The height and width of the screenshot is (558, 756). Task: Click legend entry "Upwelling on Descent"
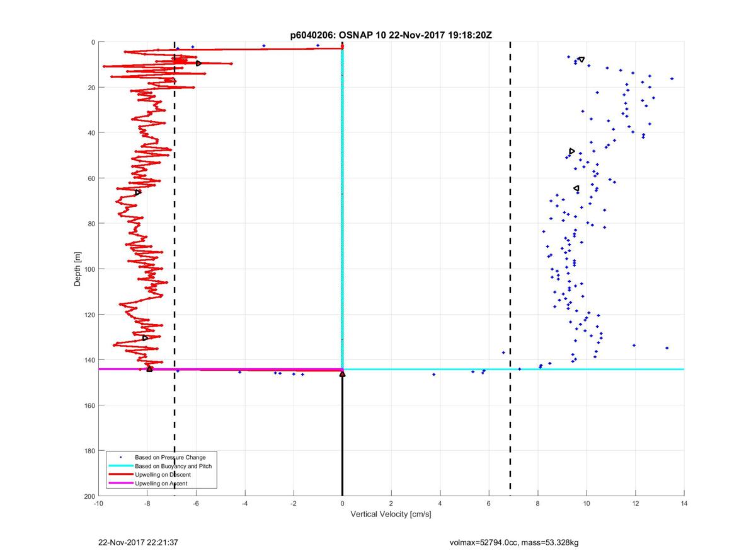tap(163, 474)
